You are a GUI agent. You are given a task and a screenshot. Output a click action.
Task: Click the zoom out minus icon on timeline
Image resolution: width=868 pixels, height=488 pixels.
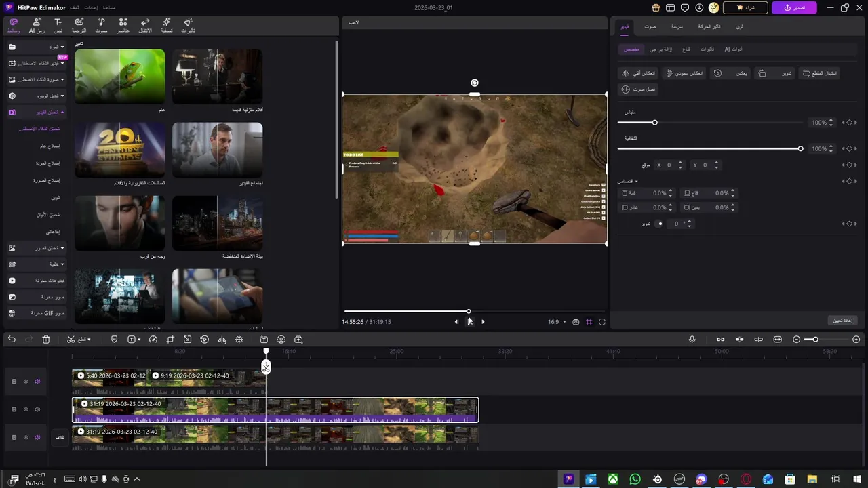[x=797, y=340]
